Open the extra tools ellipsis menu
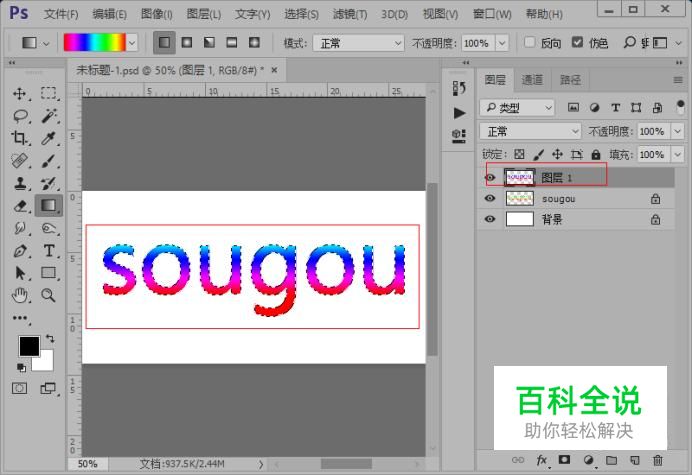Screen dimensions: 692x475 [x=19, y=318]
